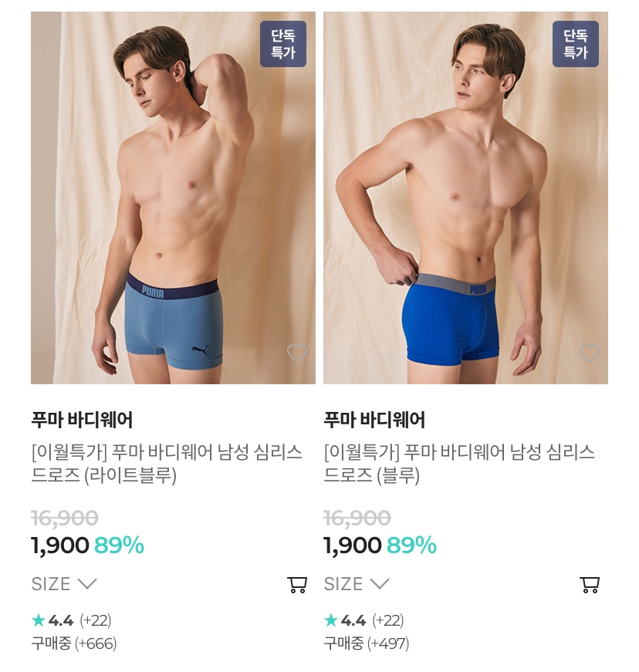The width and height of the screenshot is (639, 672).
Task: Expand SIZE dropdown for light blue drawers
Action: tap(64, 584)
